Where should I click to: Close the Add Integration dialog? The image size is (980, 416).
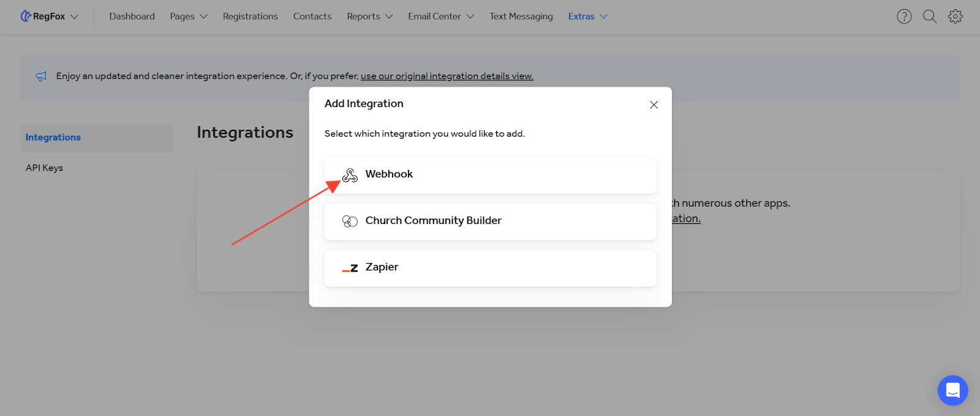point(654,105)
